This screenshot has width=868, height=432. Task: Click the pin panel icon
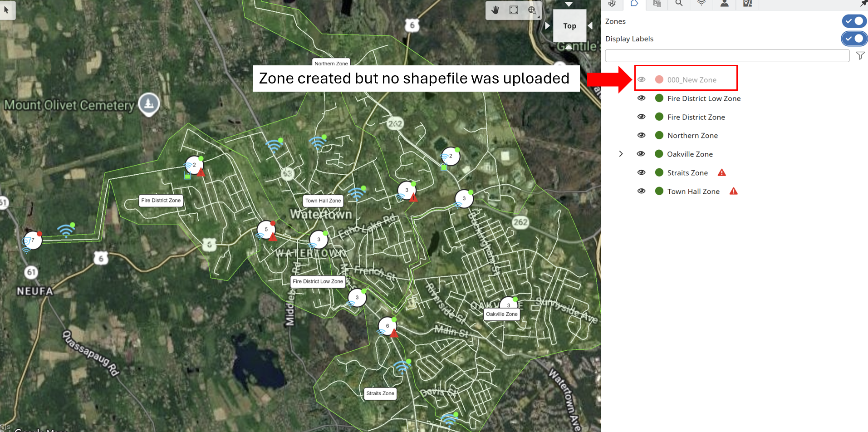click(x=863, y=4)
